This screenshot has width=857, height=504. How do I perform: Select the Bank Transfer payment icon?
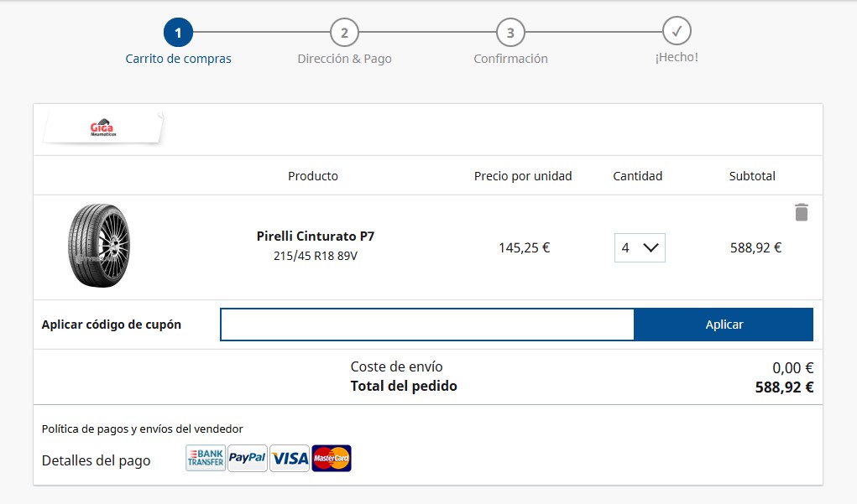[x=204, y=458]
